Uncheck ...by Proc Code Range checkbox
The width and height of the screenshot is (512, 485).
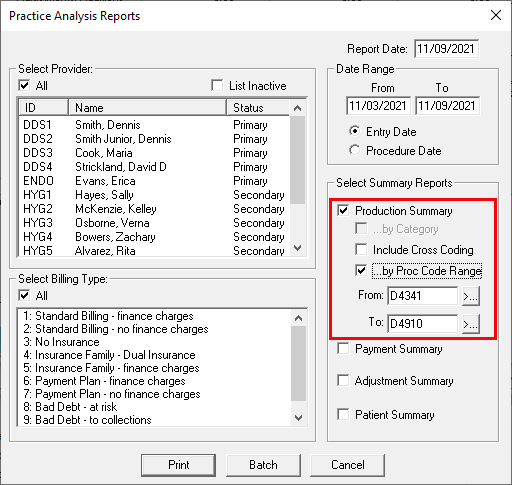click(x=361, y=270)
